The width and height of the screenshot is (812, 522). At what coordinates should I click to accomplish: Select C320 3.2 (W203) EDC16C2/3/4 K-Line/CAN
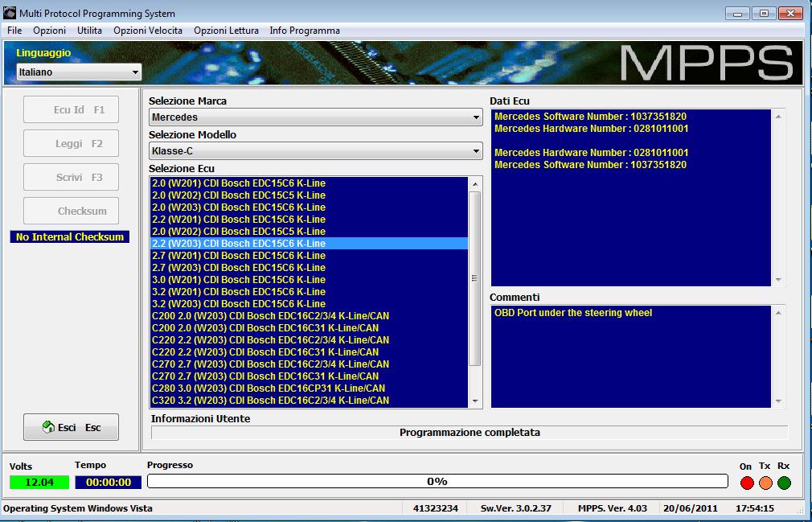click(310, 401)
